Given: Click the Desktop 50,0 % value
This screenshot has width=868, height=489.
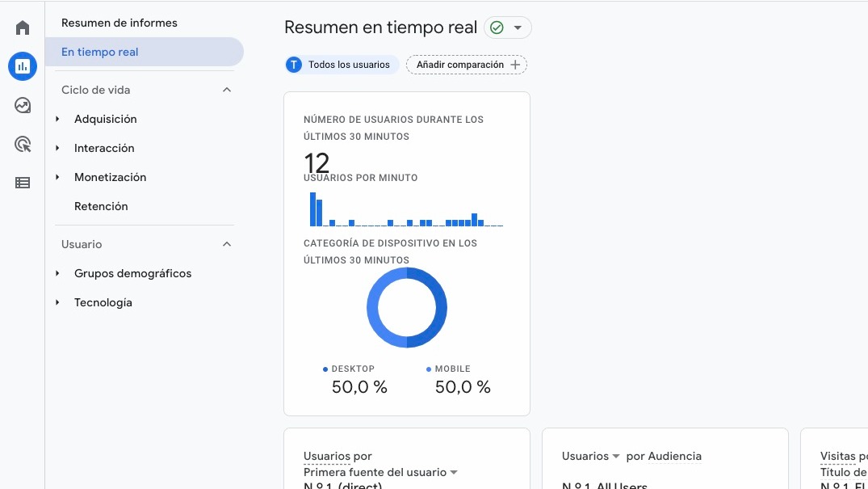Looking at the screenshot, I should pos(359,387).
